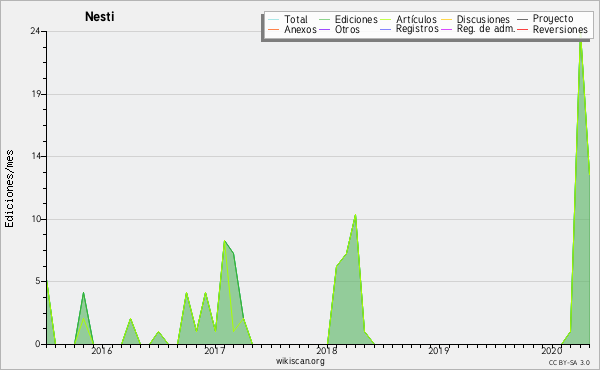Click the 10 y-axis value

point(36,219)
